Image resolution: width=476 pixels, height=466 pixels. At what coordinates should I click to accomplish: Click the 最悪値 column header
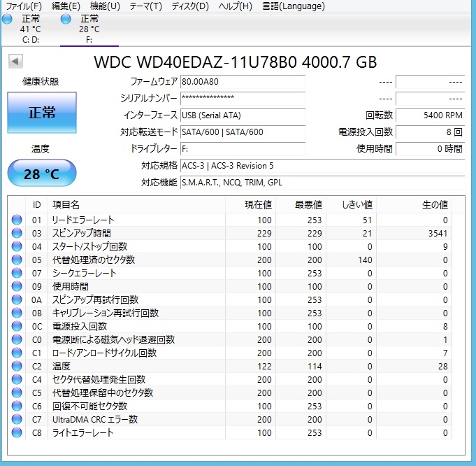301,205
